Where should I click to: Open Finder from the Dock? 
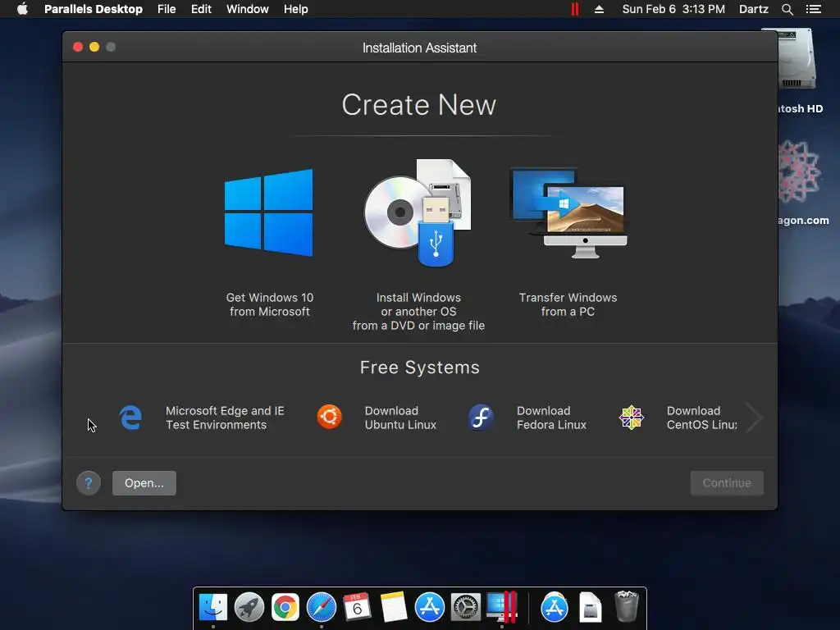point(213,608)
